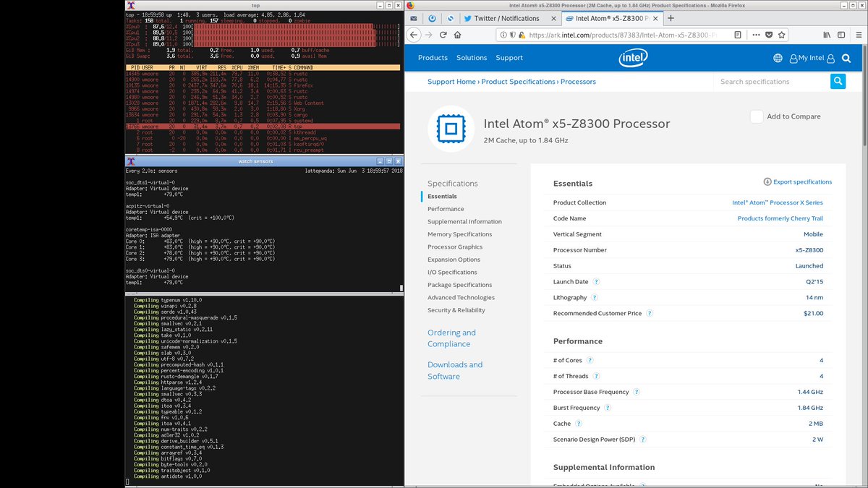Export specifications via the download link
Screen dimensions: 868x488
(x=798, y=182)
